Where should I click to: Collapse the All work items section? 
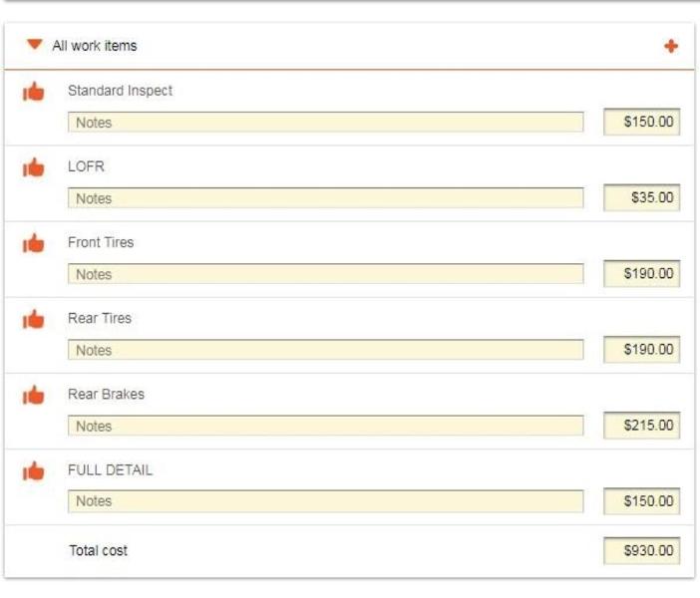pos(35,45)
